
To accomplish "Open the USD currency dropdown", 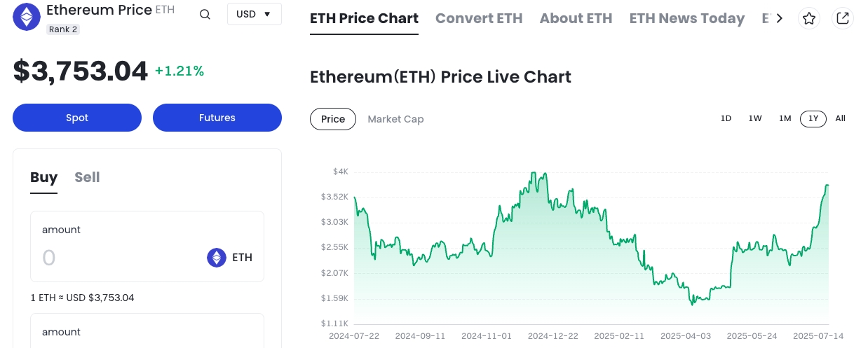I will click(254, 14).
